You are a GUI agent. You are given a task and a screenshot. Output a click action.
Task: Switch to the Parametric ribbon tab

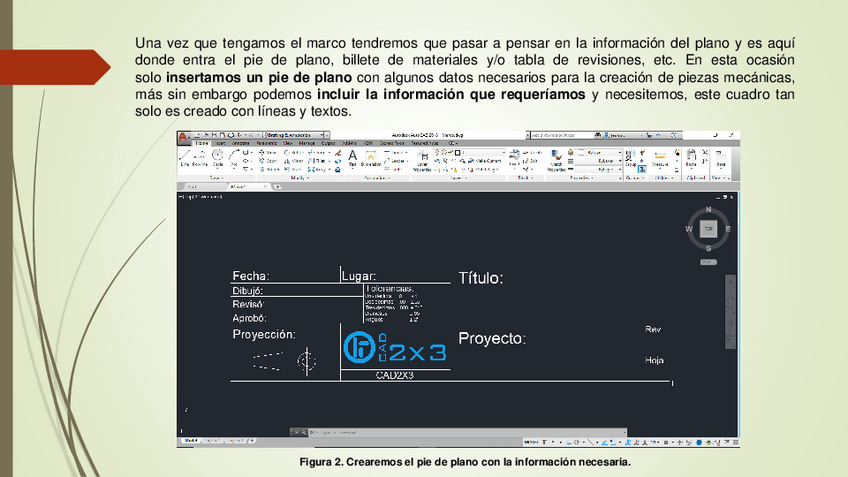click(266, 143)
